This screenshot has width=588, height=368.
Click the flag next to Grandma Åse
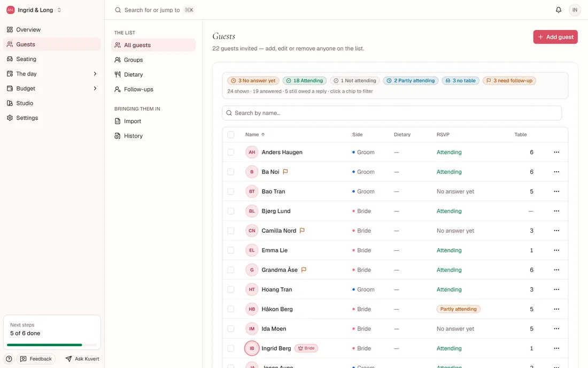click(304, 270)
